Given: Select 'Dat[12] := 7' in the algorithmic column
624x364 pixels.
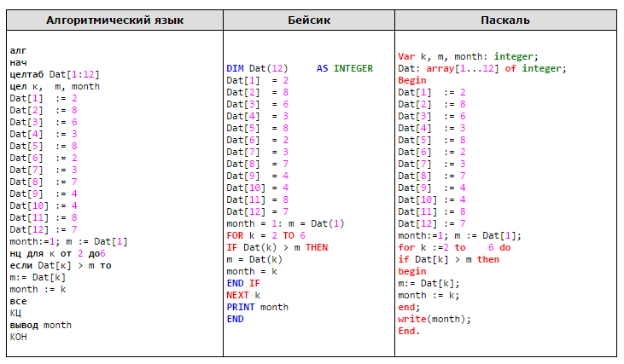Looking at the screenshot, I should 44,229.
